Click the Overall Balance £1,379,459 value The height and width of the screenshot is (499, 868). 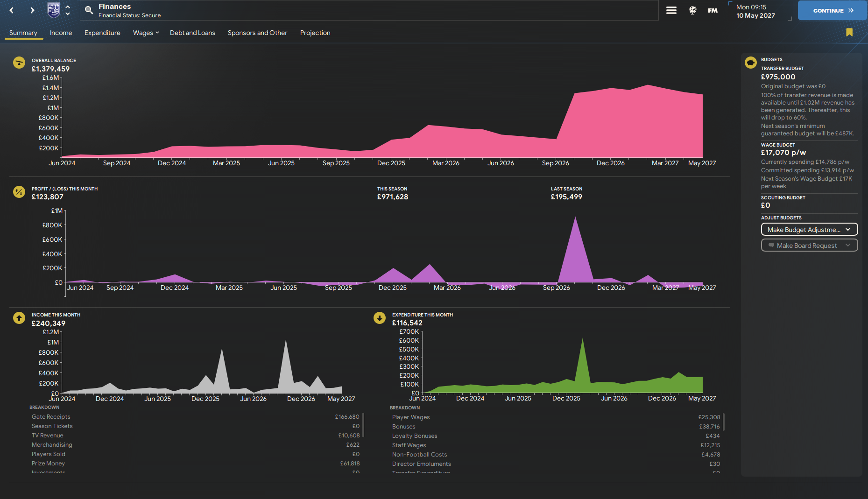pyautogui.click(x=50, y=69)
